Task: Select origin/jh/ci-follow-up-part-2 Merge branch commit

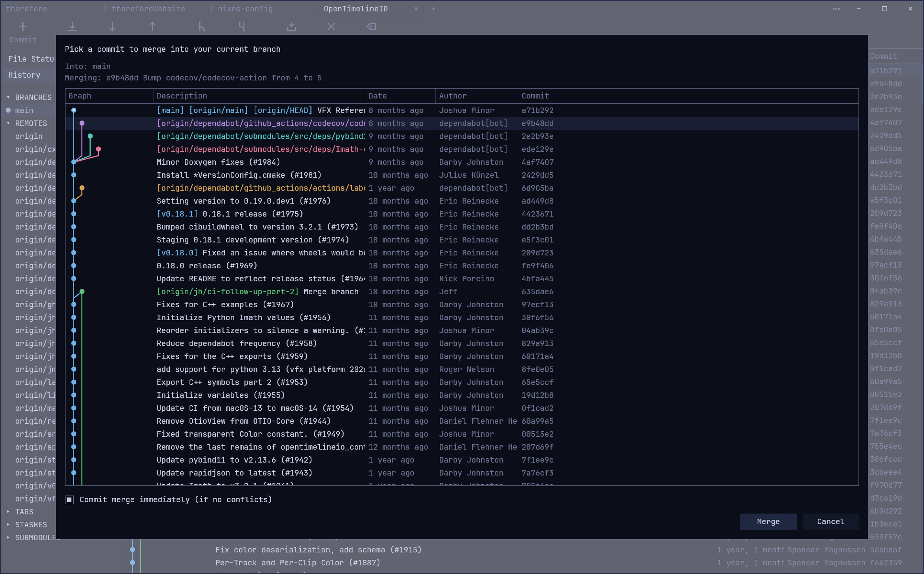Action: pos(462,292)
